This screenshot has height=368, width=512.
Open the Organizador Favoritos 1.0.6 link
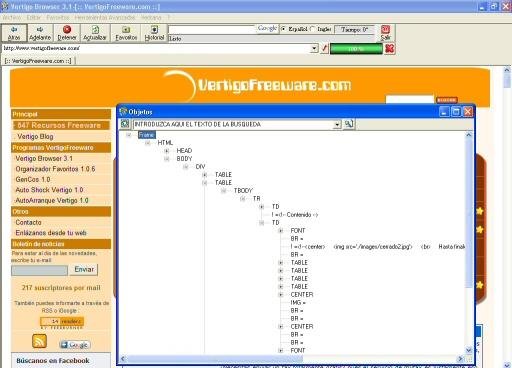point(55,169)
